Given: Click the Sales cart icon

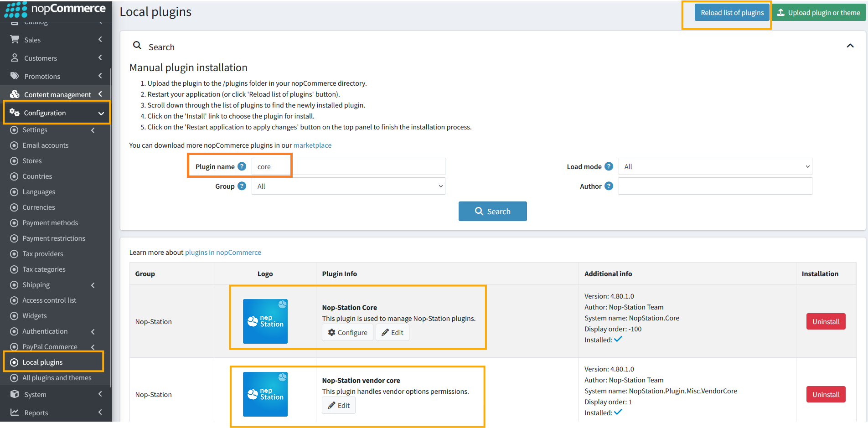Looking at the screenshot, I should coord(15,40).
